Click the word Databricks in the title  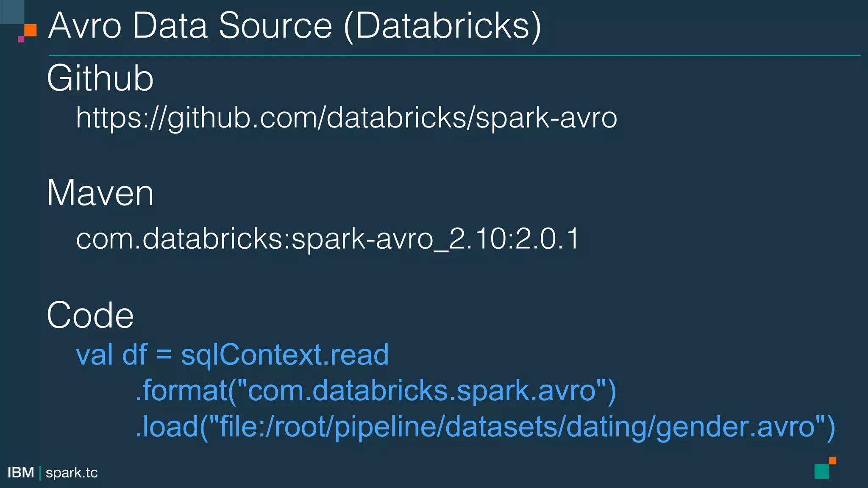[442, 26]
